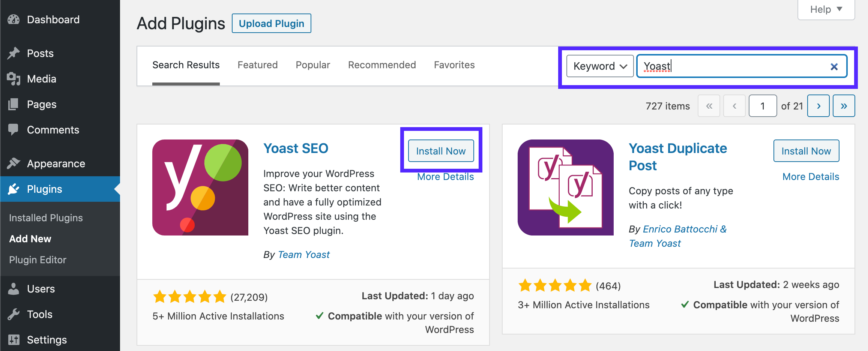Install the Yoast Duplicate Post plugin
This screenshot has width=868, height=351.
tap(806, 151)
